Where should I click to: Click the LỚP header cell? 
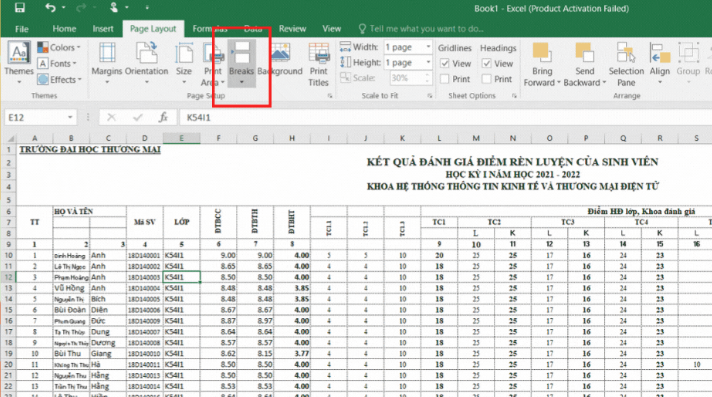pyautogui.click(x=181, y=222)
